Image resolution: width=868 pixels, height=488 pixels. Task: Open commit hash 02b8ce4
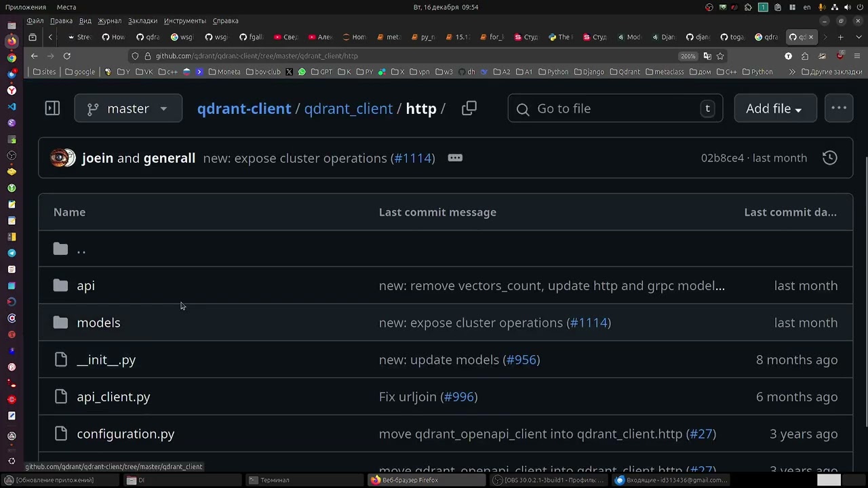click(722, 158)
